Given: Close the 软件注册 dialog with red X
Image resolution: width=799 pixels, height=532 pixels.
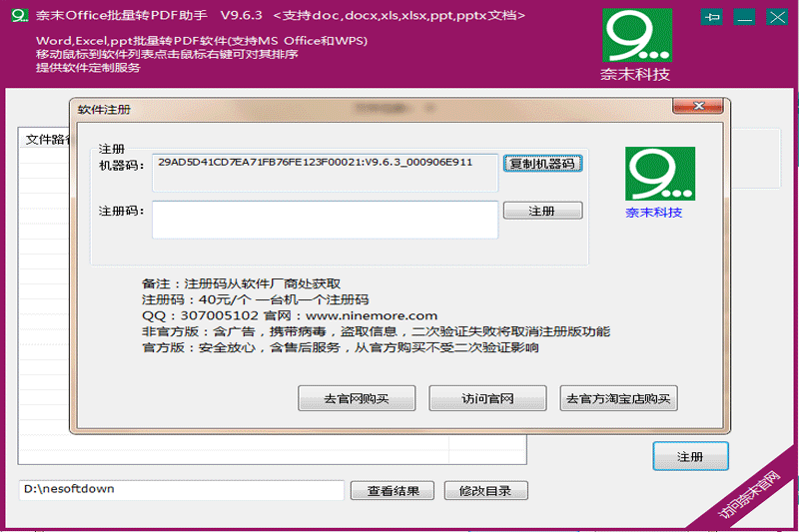Looking at the screenshot, I should tap(698, 106).
